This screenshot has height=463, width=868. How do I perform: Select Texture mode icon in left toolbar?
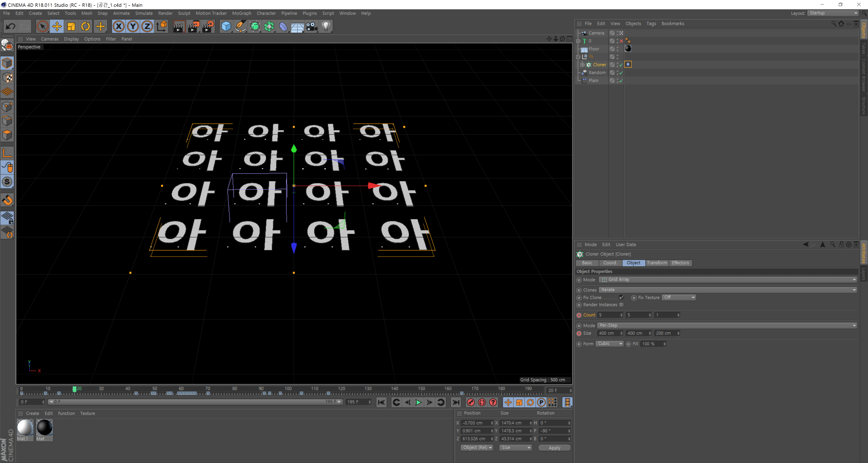pyautogui.click(x=7, y=78)
